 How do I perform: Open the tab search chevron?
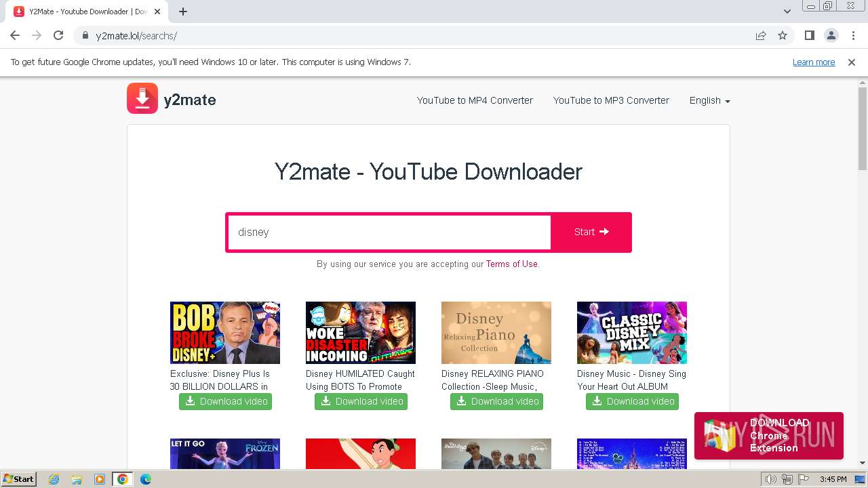click(x=787, y=12)
